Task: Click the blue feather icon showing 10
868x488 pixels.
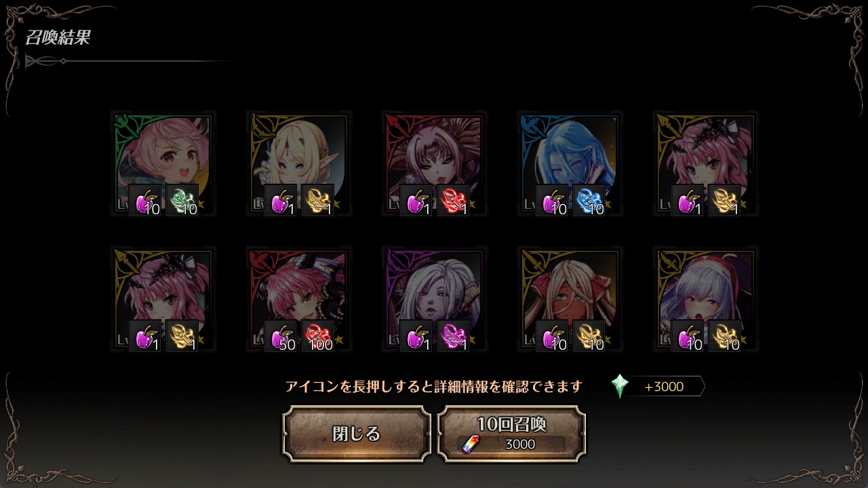Action: click(x=589, y=201)
